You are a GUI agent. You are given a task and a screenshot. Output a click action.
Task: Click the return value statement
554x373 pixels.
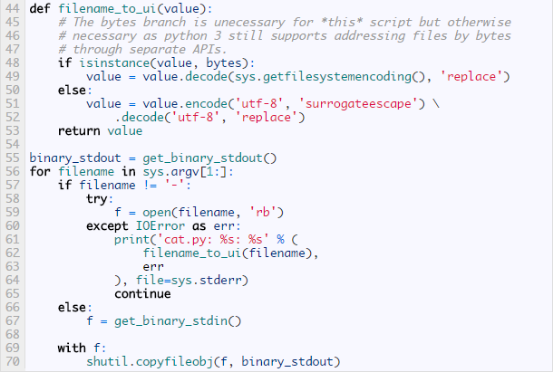[x=100, y=131]
